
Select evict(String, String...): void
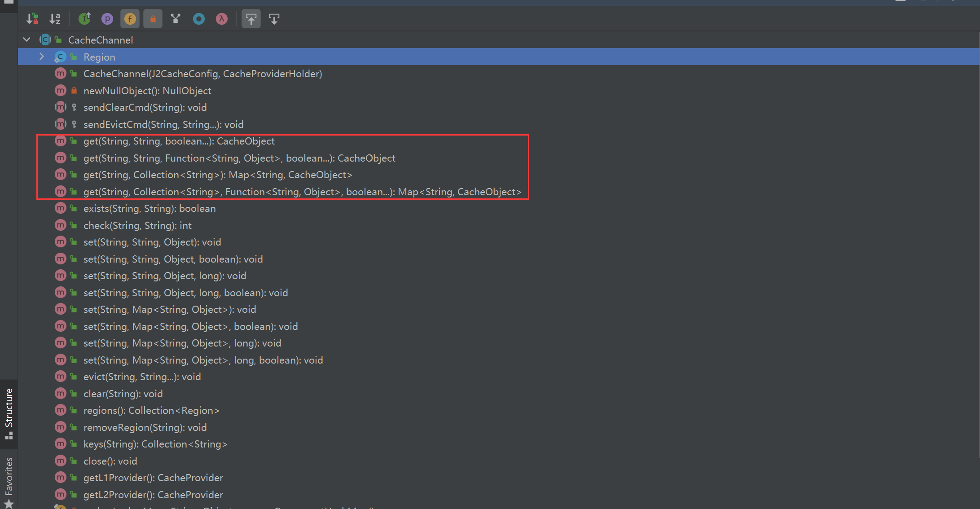[x=142, y=377]
